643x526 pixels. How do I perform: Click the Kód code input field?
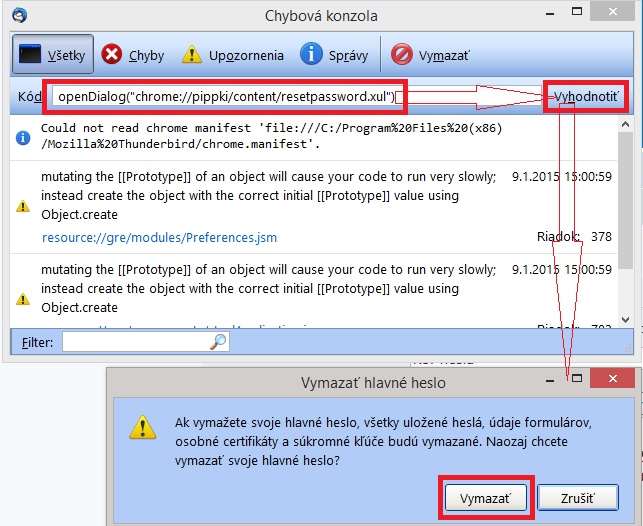click(x=225, y=97)
